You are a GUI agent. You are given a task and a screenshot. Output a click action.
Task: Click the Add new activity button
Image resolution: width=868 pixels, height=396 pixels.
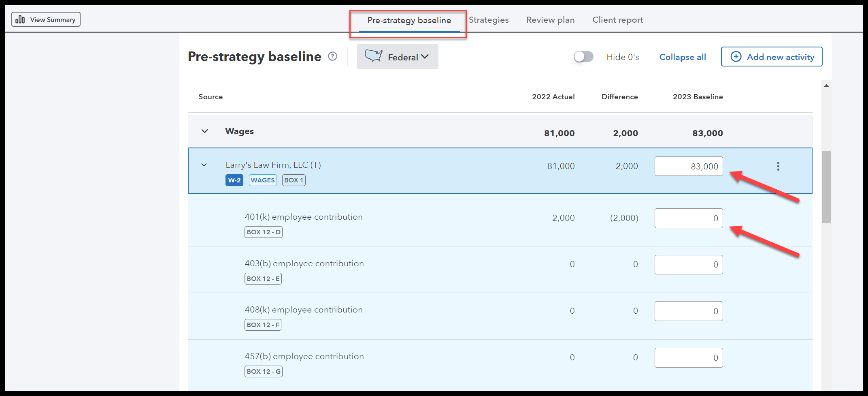771,57
